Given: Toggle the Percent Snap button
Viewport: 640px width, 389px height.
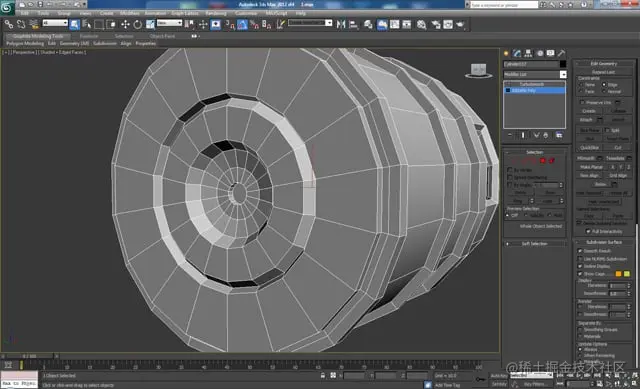Looking at the screenshot, I should [255, 24].
